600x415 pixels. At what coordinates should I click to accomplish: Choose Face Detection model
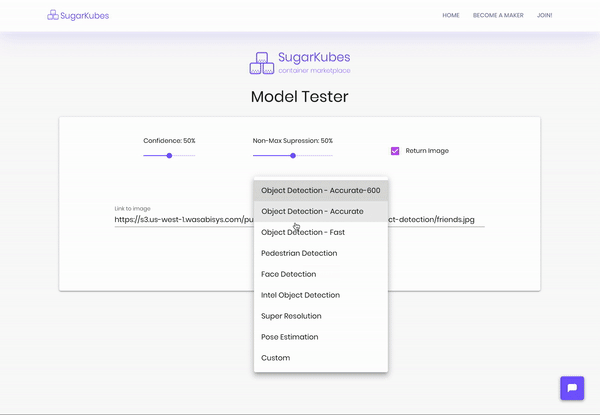point(321,274)
